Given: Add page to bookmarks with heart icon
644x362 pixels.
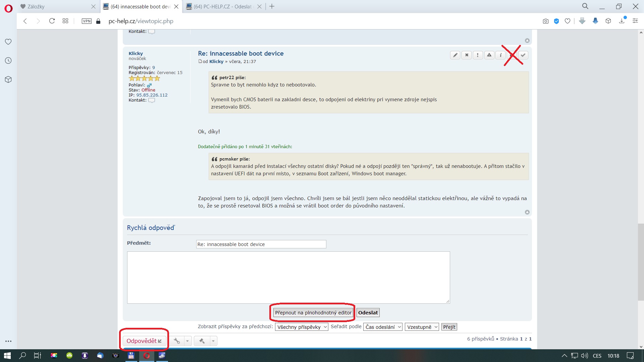Looking at the screenshot, I should tap(568, 21).
